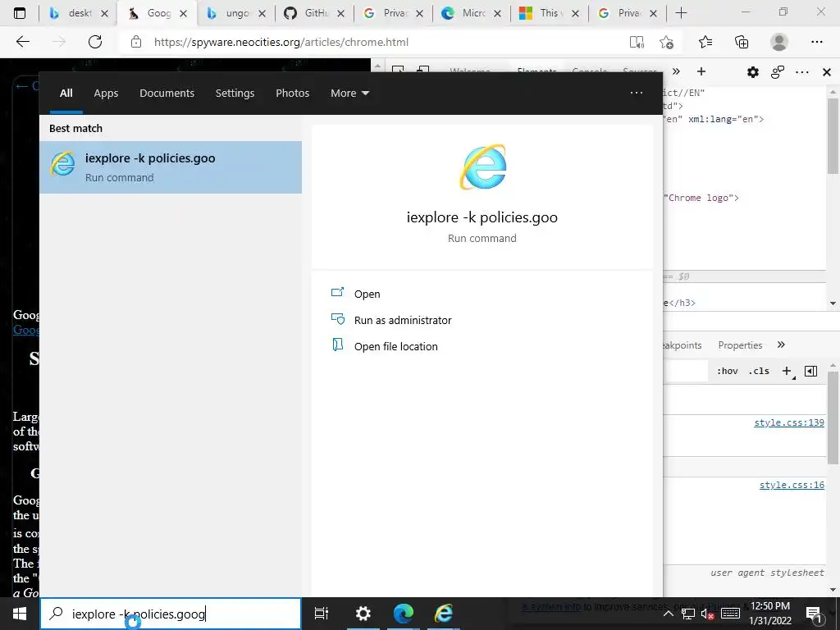Open the notification center icon
The width and height of the screenshot is (840, 630).
click(x=814, y=614)
